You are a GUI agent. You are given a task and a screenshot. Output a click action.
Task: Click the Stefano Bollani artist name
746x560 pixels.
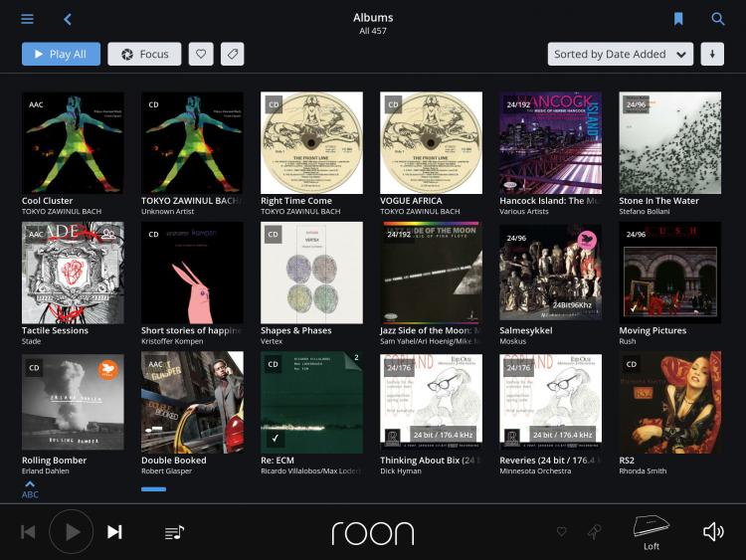coord(645,211)
